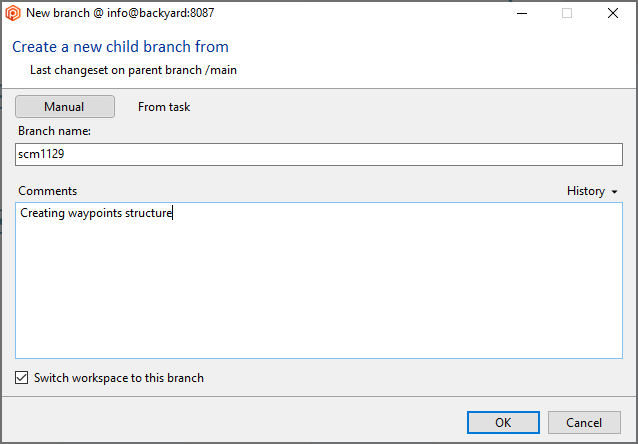
Task: Close the New branch dialog window
Action: pos(613,13)
